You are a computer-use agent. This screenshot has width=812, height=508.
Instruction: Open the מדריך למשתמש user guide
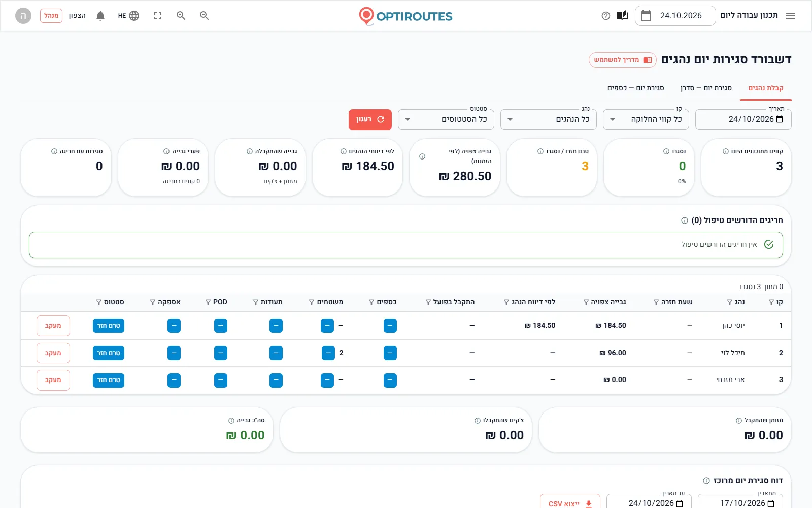[x=623, y=60]
